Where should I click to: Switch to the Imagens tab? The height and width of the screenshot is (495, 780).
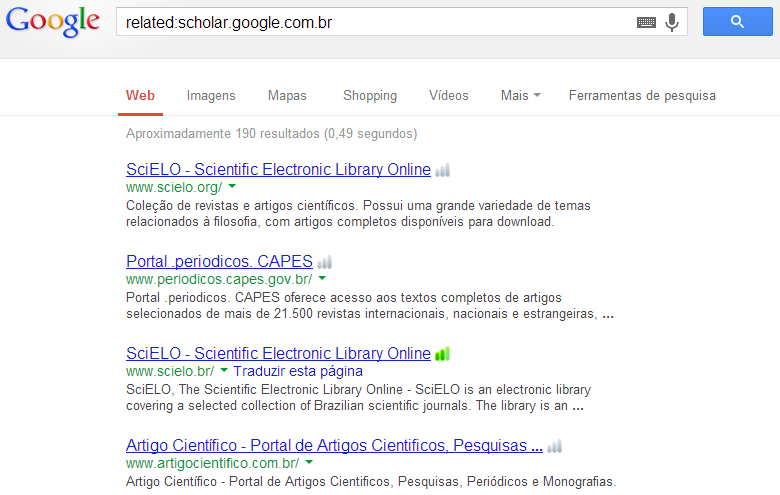211,96
